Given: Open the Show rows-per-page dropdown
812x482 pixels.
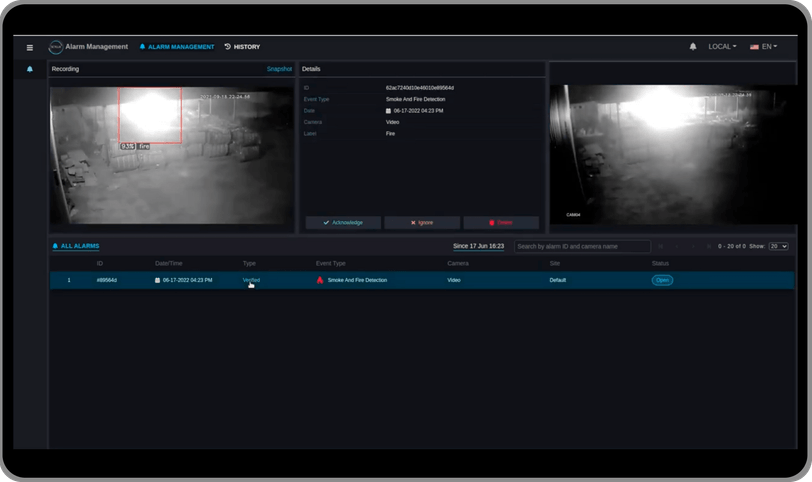Looking at the screenshot, I should point(778,246).
